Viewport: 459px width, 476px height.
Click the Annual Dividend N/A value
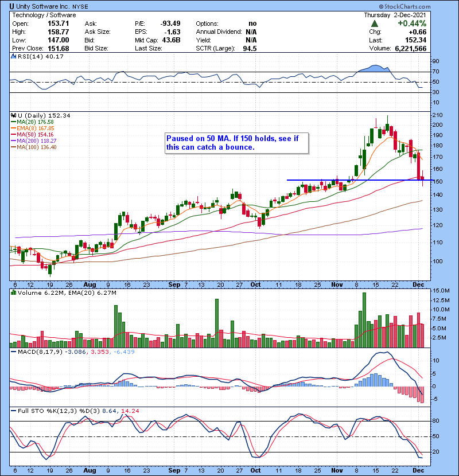click(x=251, y=32)
